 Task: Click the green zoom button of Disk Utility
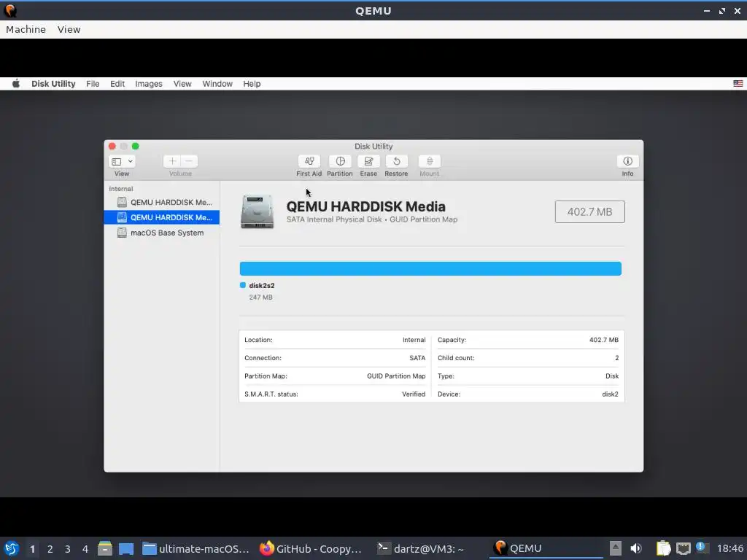click(x=135, y=146)
